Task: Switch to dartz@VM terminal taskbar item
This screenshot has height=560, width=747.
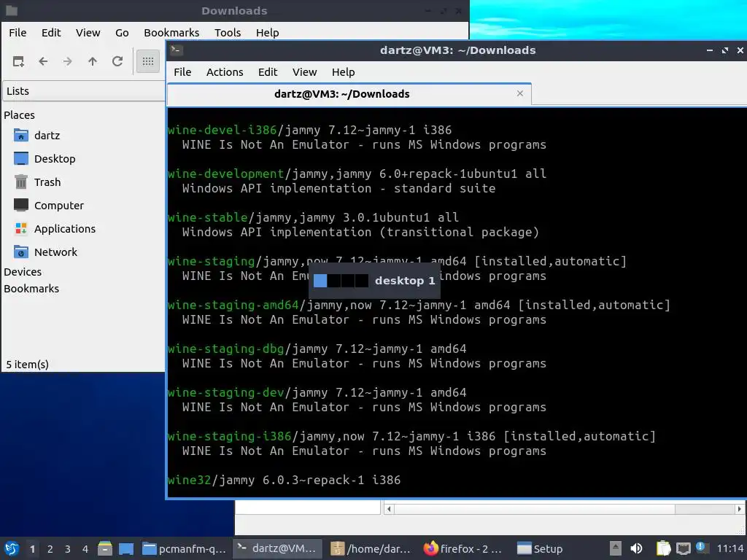Action: point(277,548)
